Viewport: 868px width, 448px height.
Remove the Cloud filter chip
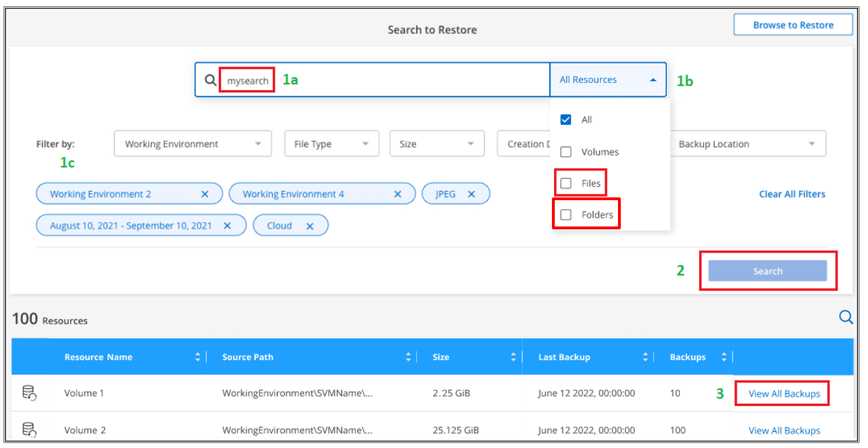click(310, 226)
